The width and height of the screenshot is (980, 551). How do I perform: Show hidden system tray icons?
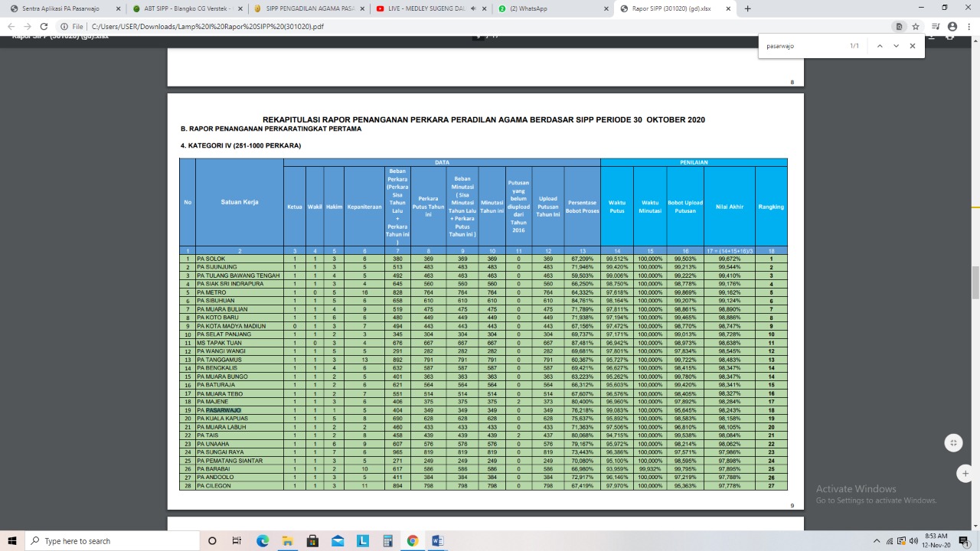pos(877,541)
